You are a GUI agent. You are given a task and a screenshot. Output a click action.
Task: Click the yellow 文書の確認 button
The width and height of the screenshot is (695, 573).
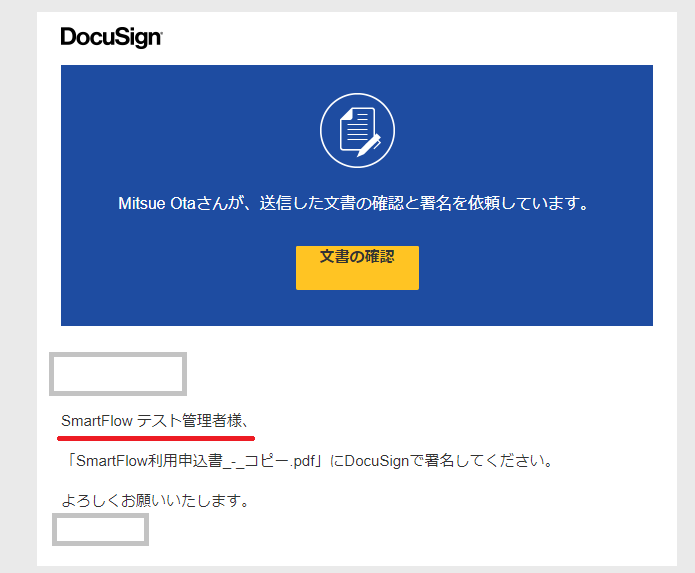(357, 268)
